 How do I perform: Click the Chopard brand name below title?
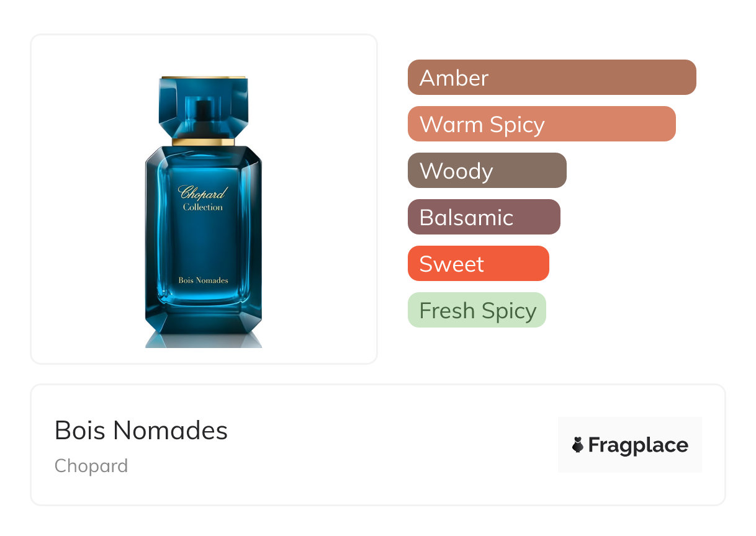click(91, 466)
